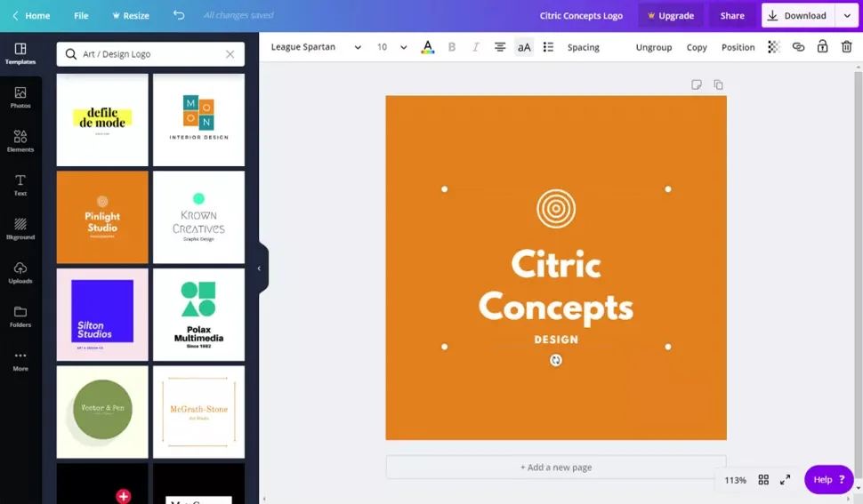Toggle italic formatting
This screenshot has height=504, width=863.
475,47
